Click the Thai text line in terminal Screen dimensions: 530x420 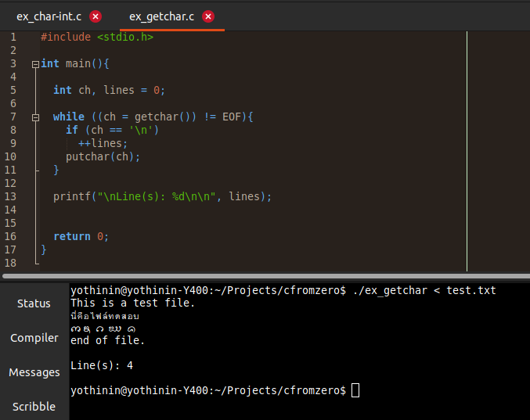[x=105, y=316]
